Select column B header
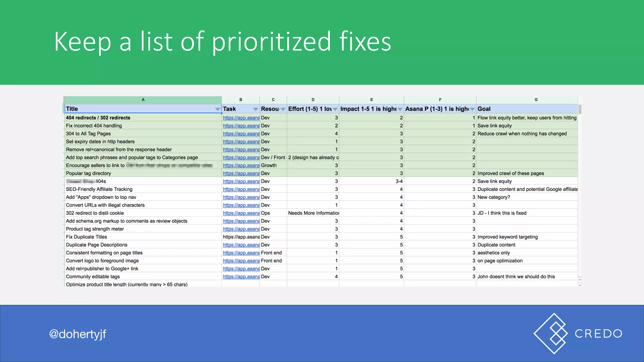Screen dimensions: 644x362 (x=241, y=100)
